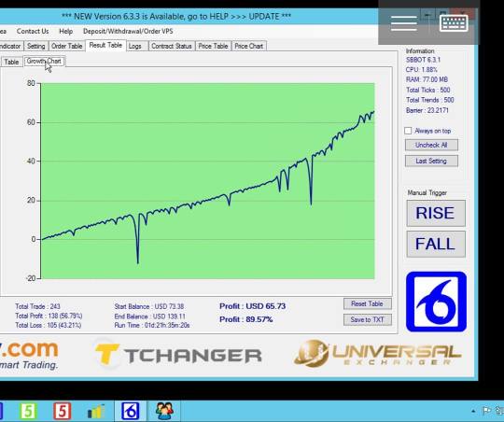Enable the Always on top checkbox

[408, 131]
